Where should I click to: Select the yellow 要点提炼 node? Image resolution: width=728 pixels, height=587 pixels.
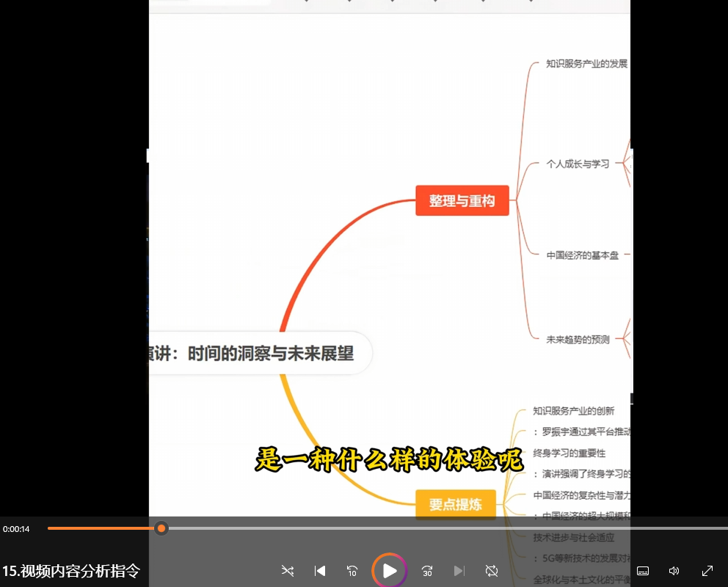[x=456, y=504]
